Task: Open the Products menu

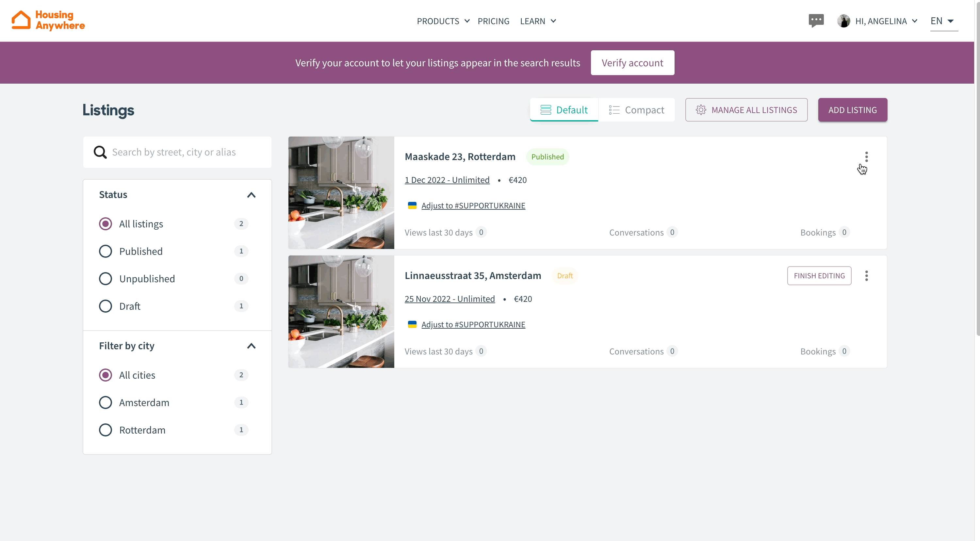Action: tap(443, 21)
